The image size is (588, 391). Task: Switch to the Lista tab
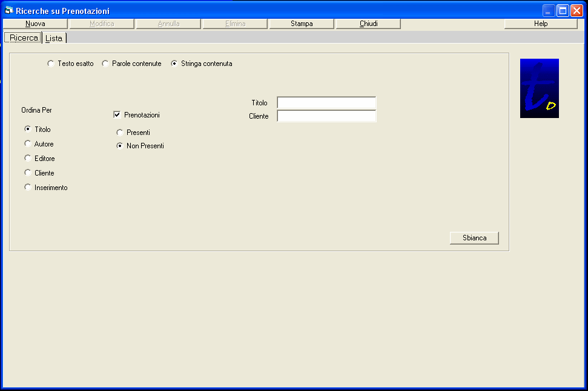[54, 38]
